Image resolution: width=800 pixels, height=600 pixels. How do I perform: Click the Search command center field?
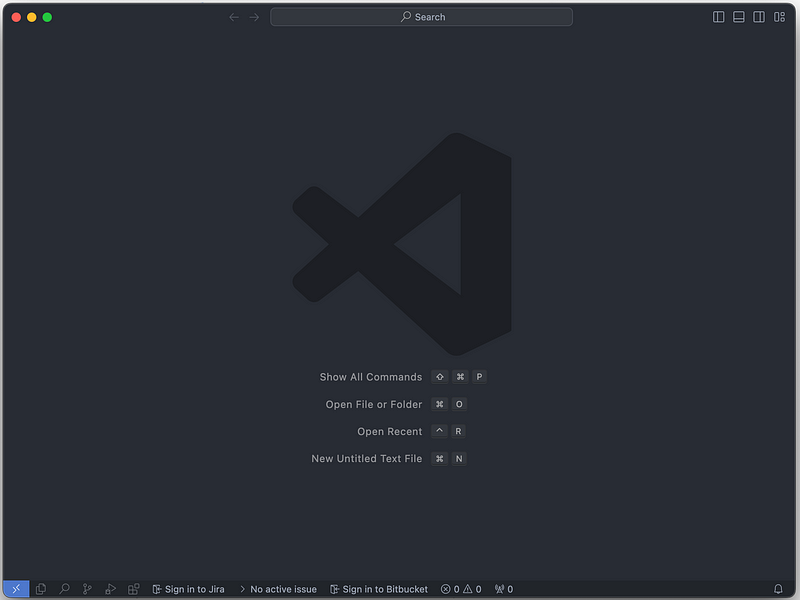421,17
